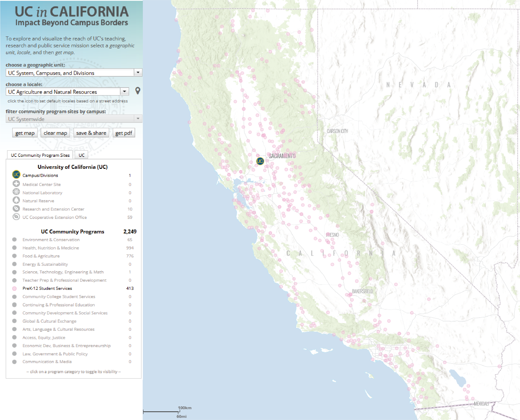Click the UC Cooperative Extension Office icon
This screenshot has height=420, width=520.
(x=16, y=217)
